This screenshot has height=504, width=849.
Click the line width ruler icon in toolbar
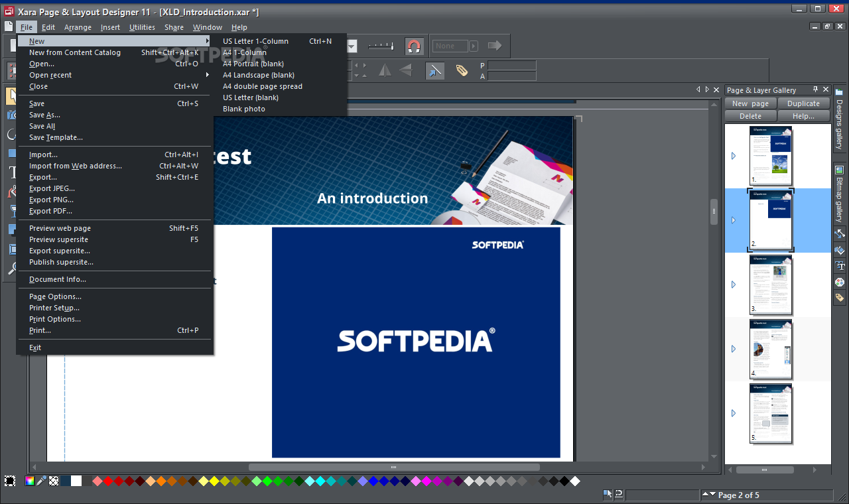(x=381, y=46)
